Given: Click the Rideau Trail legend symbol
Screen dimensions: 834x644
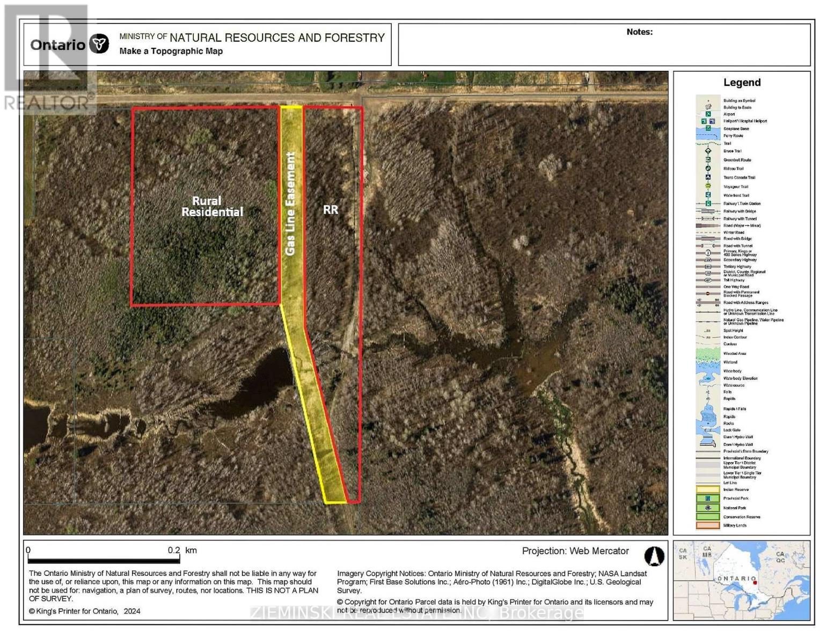Looking at the screenshot, I should tap(708, 169).
